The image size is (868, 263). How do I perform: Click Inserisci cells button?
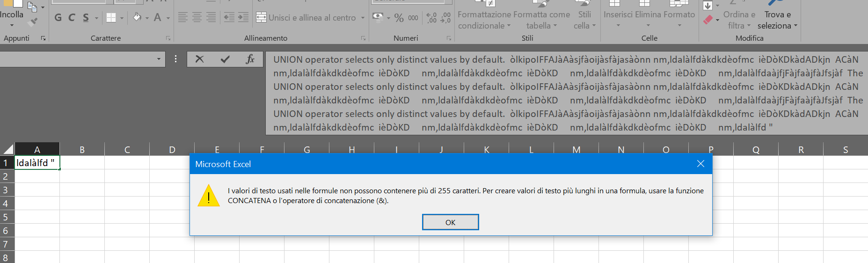[618, 15]
